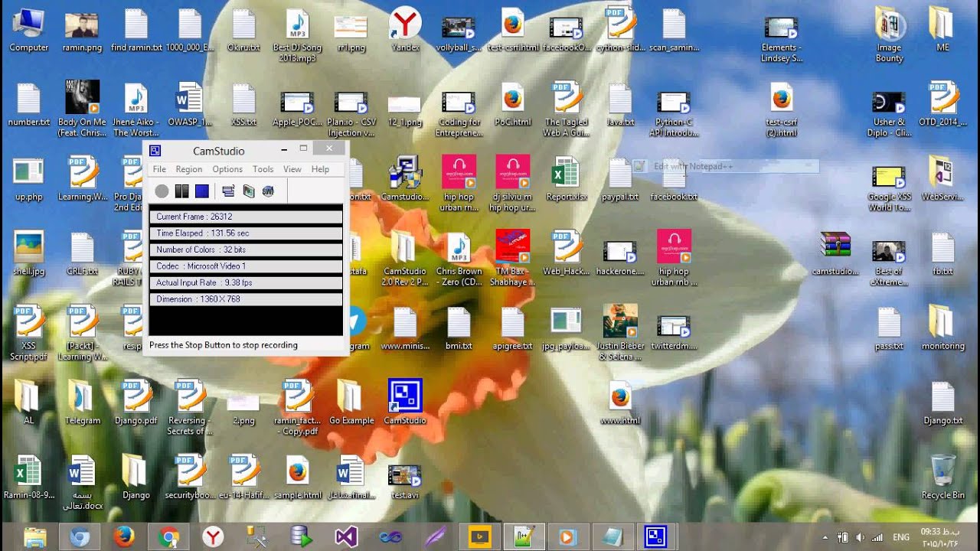
Task: Select the up.php desktop file
Action: (29, 180)
